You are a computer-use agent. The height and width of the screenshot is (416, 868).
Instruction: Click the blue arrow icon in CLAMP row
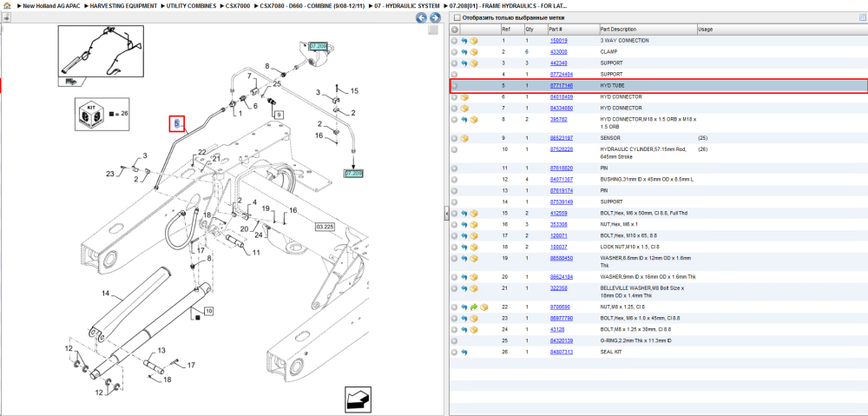coord(464,52)
